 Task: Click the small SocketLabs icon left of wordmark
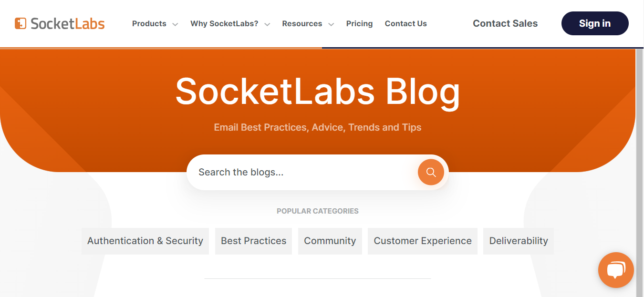[x=20, y=22]
